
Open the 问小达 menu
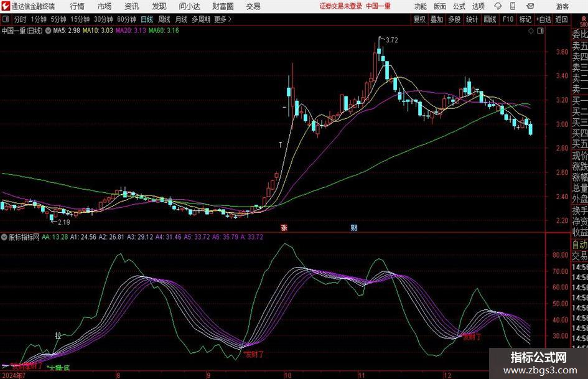tap(189, 6)
